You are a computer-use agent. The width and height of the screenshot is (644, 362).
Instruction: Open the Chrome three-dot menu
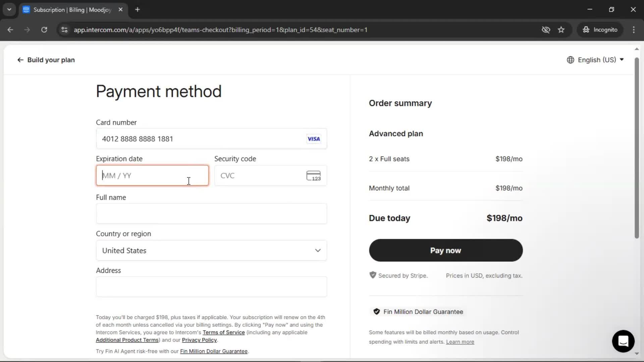(634, 30)
